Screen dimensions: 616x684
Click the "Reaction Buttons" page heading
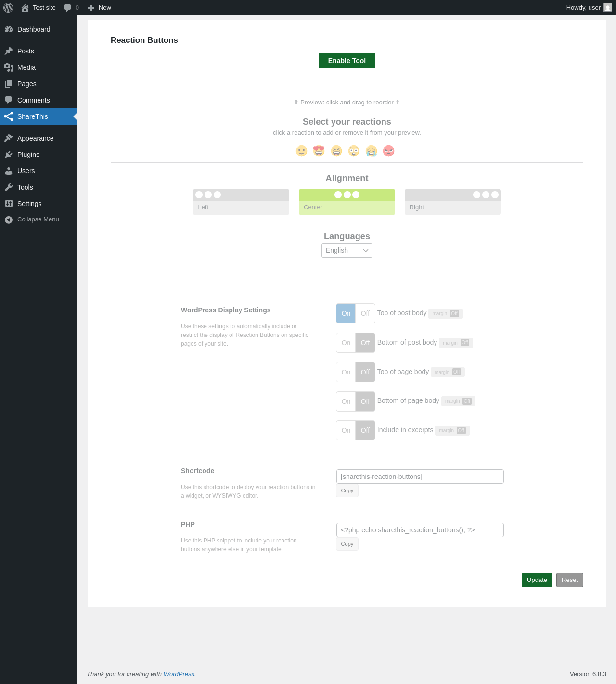[x=144, y=40]
